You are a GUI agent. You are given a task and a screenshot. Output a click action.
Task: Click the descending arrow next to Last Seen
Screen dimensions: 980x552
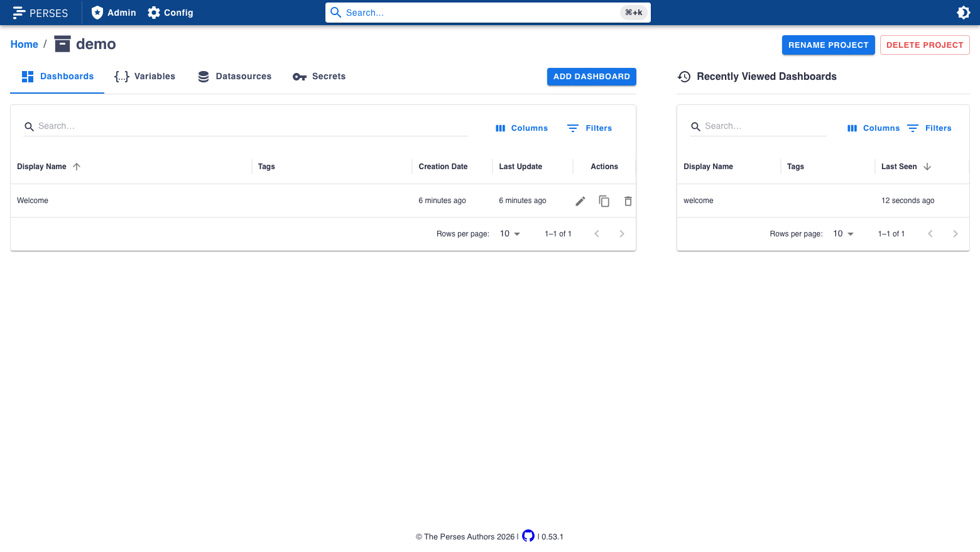tap(927, 167)
